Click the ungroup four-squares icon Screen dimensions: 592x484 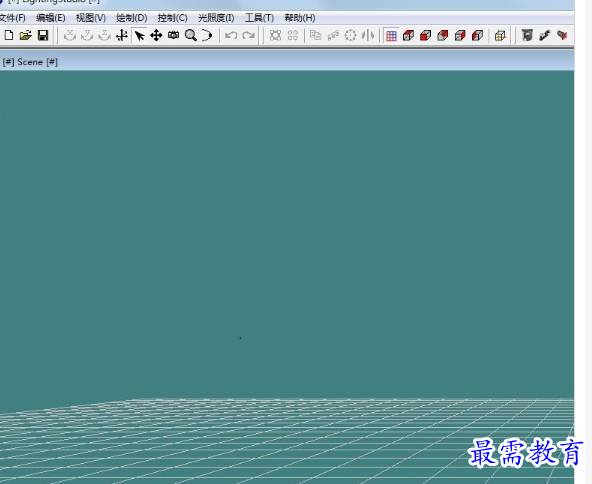point(293,35)
